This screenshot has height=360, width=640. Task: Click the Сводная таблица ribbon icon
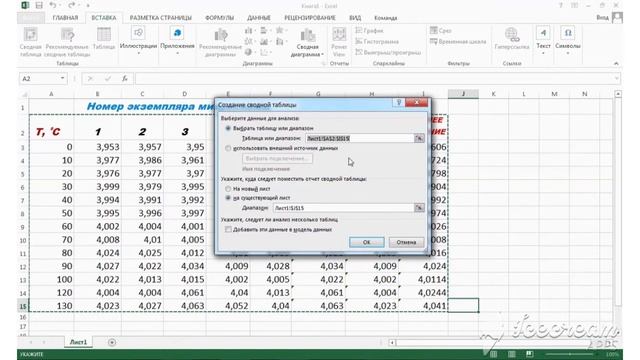31,42
